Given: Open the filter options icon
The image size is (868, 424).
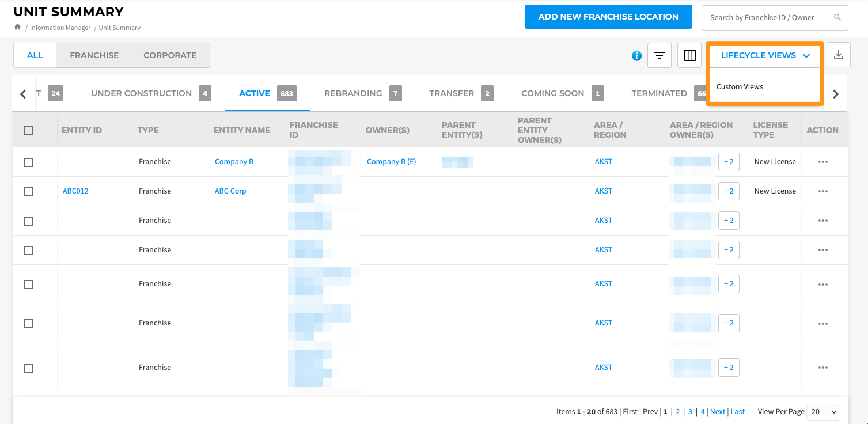Looking at the screenshot, I should pos(659,55).
